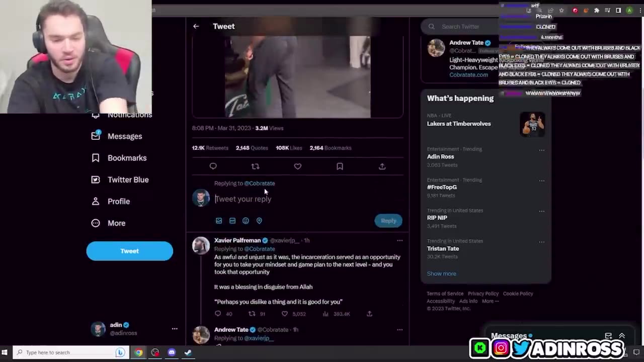View the 2,148 Quotes list
Image resolution: width=644 pixels, height=362 pixels.
[x=252, y=148]
